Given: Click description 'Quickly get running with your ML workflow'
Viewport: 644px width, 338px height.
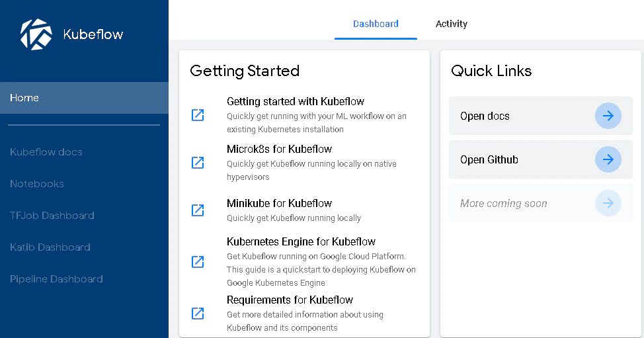Looking at the screenshot, I should (317, 123).
